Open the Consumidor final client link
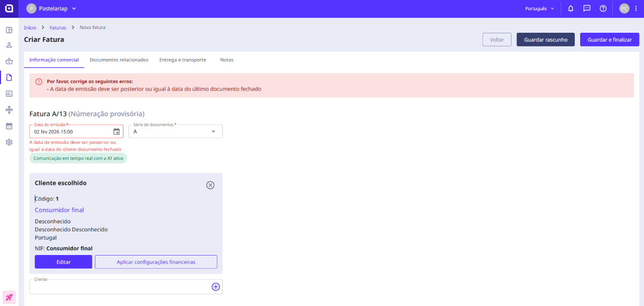644x306 pixels. [x=59, y=210]
